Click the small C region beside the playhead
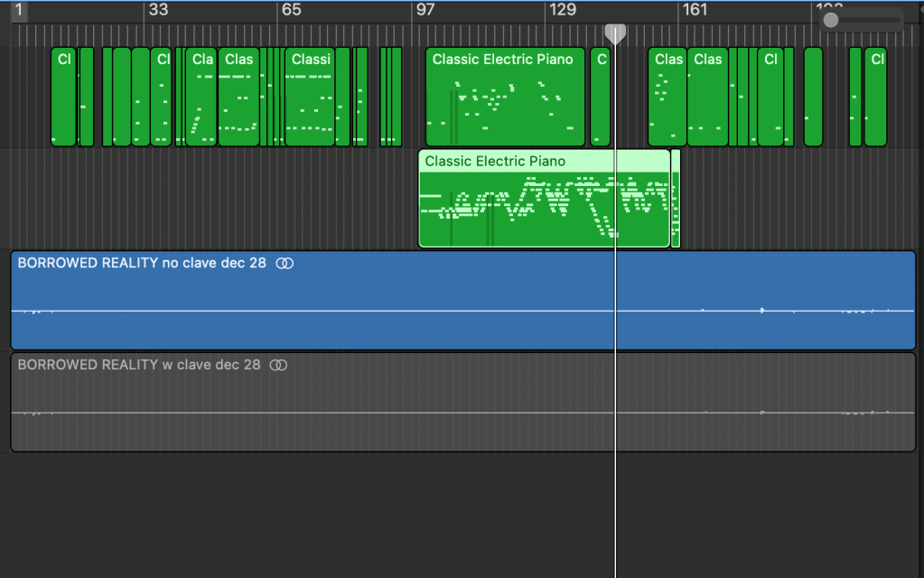This screenshot has height=578, width=924. coord(600,98)
